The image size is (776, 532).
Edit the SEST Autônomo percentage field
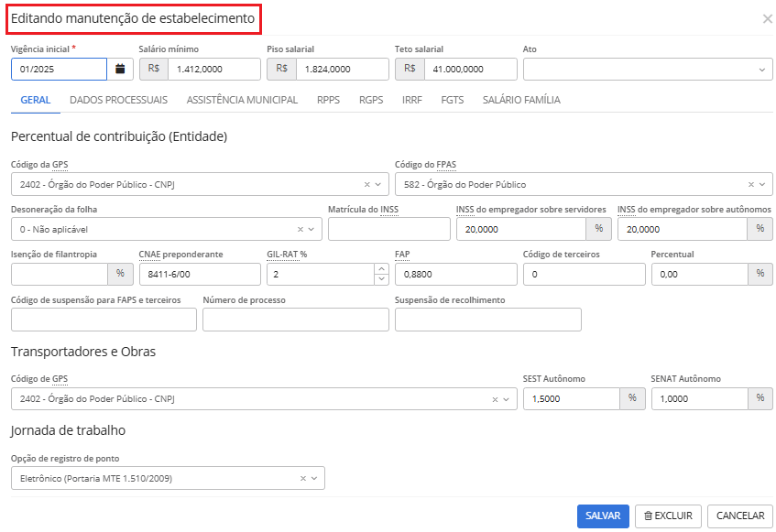[x=572, y=399]
